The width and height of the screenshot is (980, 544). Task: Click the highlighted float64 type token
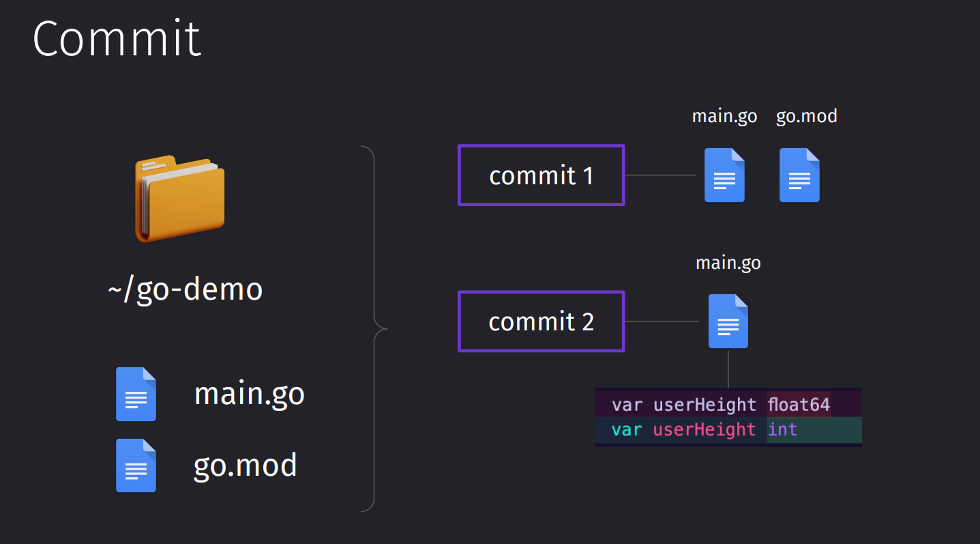799,404
